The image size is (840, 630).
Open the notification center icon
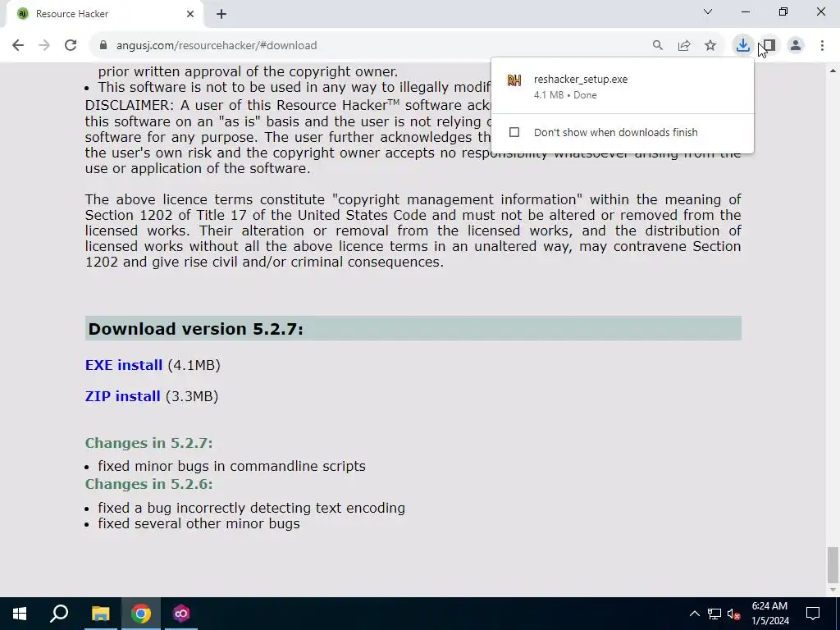[x=813, y=614]
